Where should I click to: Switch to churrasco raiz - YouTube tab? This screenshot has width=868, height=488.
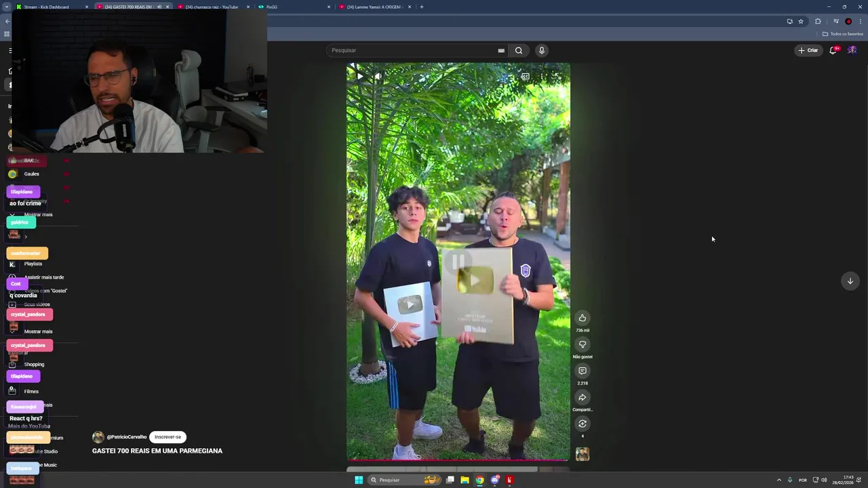[x=212, y=7]
